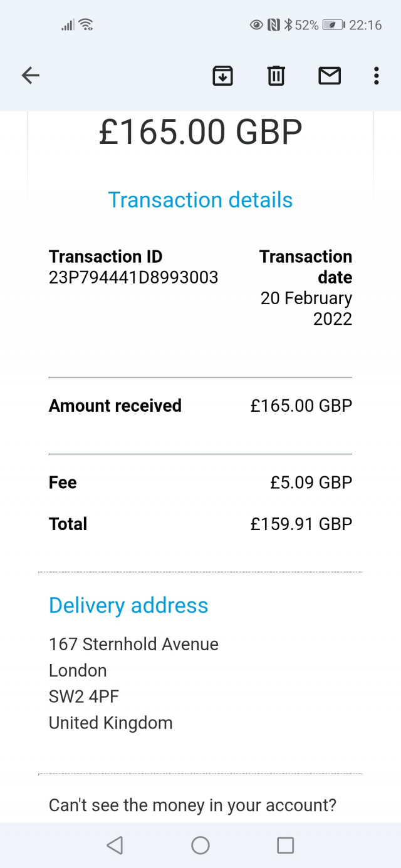Open recent apps with the square button

286,845
